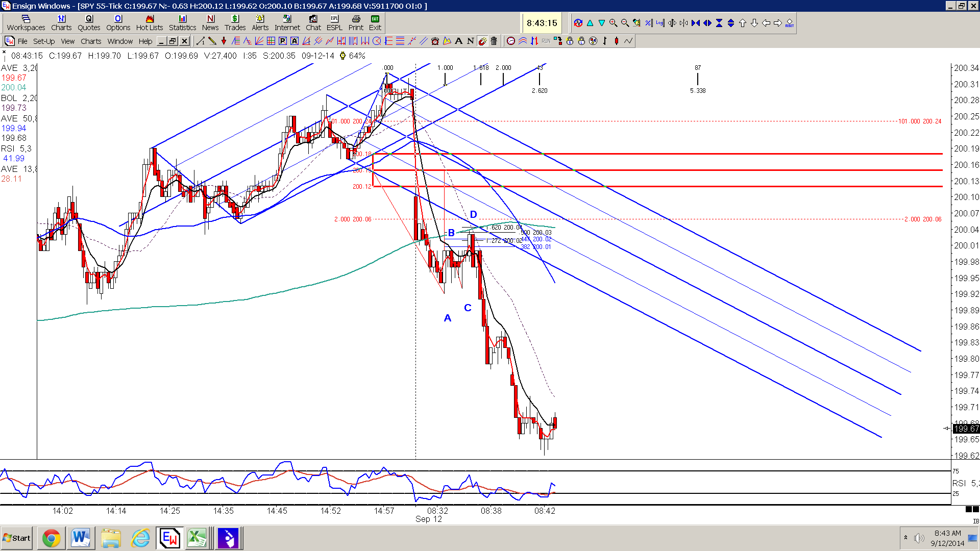The width and height of the screenshot is (980, 551).
Task: Open the Window menu
Action: point(120,41)
